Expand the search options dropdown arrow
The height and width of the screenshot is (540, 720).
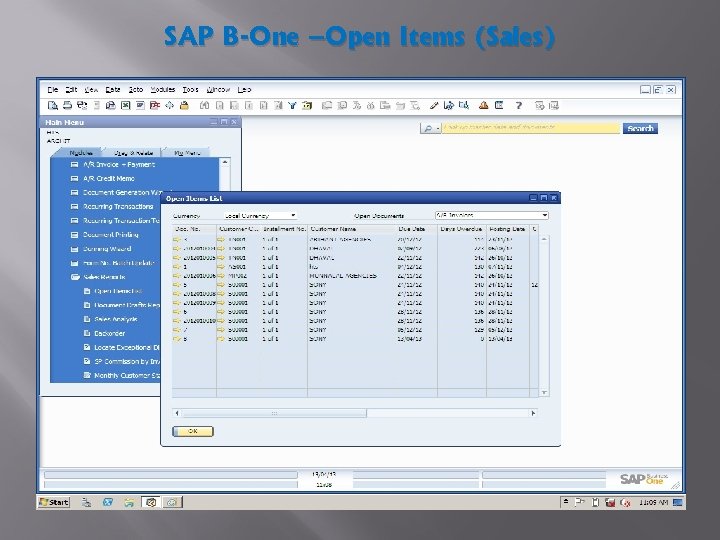click(439, 129)
